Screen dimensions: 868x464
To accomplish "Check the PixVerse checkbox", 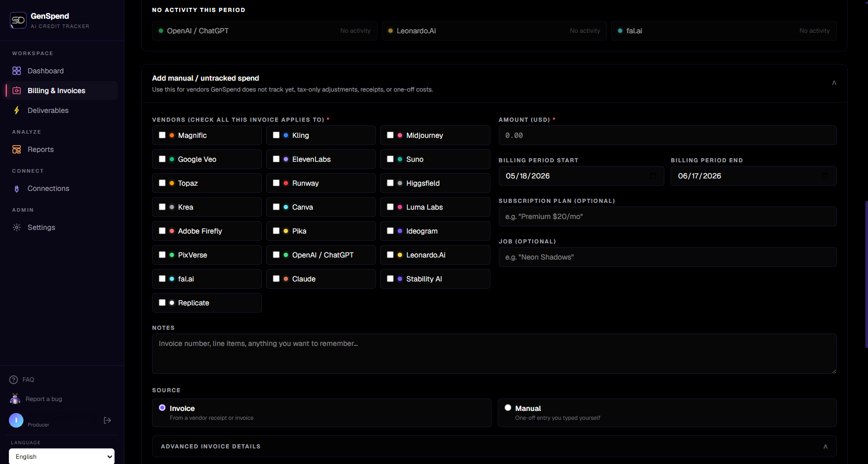I will [x=162, y=255].
